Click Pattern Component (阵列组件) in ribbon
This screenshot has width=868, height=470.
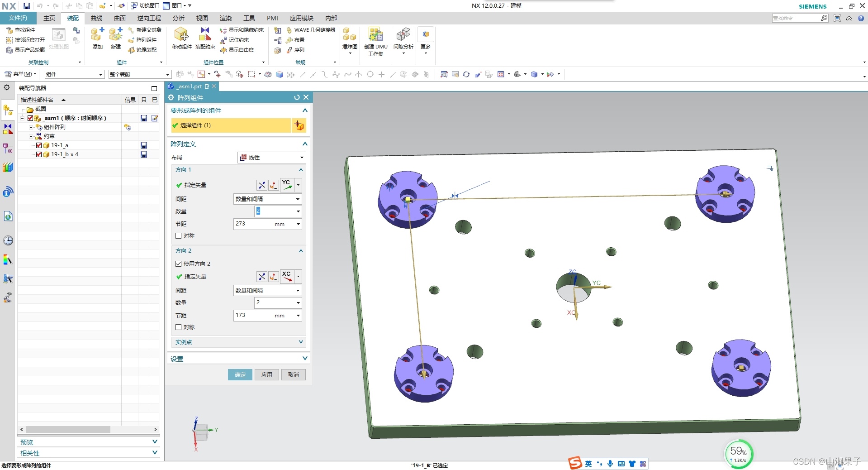pyautogui.click(x=142, y=40)
